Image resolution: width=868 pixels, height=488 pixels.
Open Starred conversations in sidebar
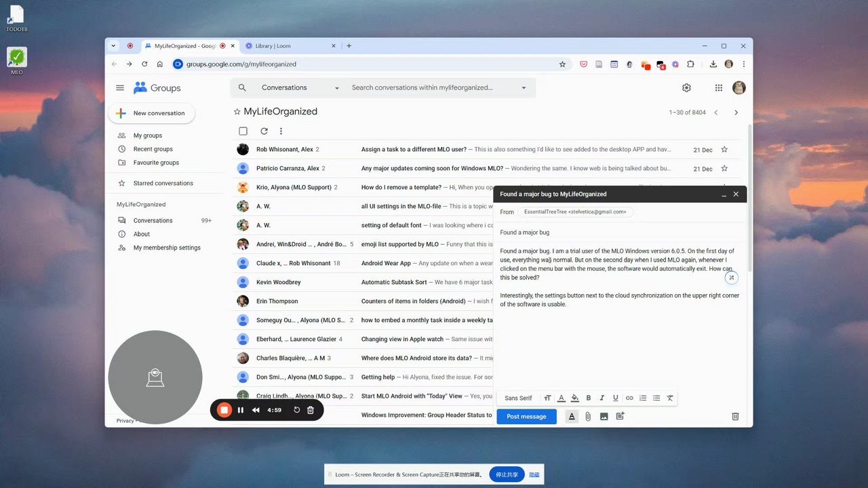click(163, 183)
